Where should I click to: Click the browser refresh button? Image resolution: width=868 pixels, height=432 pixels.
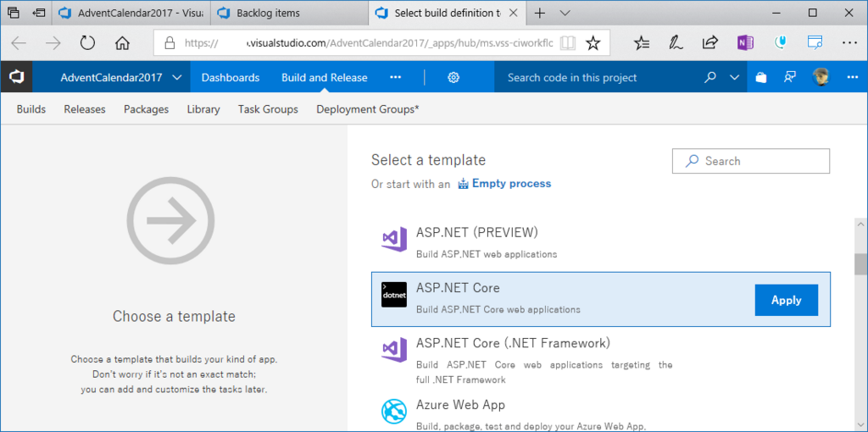(x=87, y=42)
